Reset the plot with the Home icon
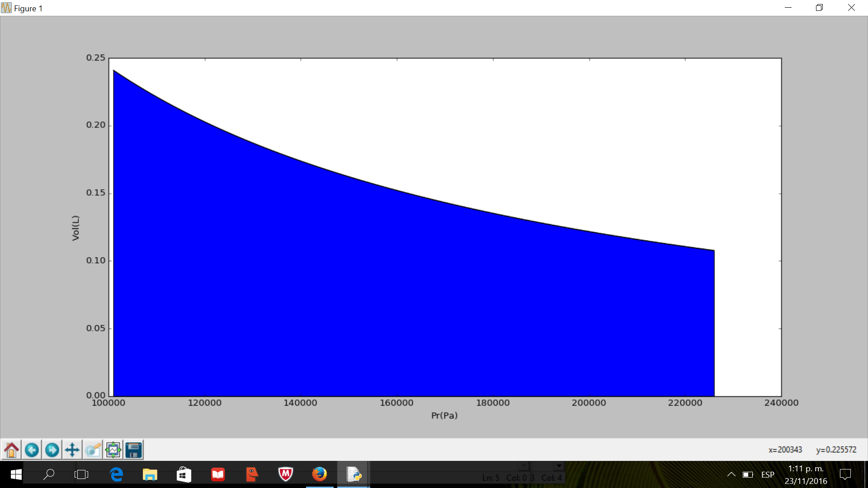Screen dimensions: 868x488 (x=12, y=450)
